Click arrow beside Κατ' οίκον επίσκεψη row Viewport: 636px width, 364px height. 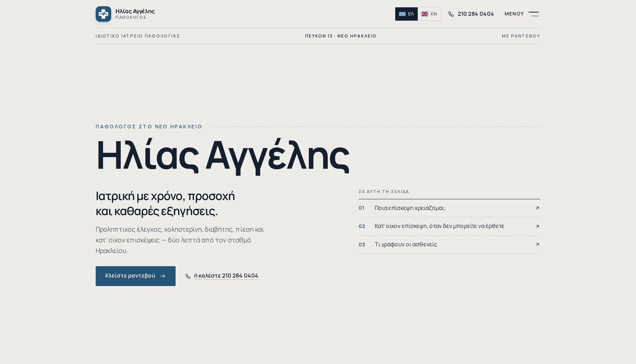pos(537,226)
